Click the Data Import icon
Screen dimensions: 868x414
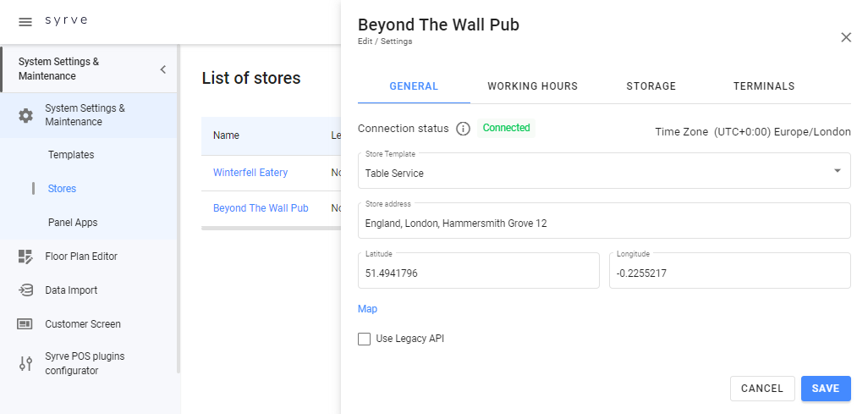[25, 290]
